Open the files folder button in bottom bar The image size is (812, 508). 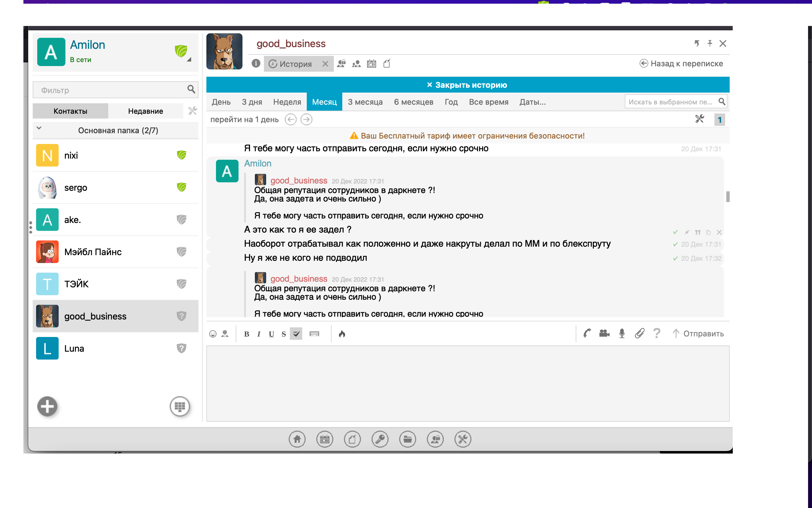[x=408, y=439]
